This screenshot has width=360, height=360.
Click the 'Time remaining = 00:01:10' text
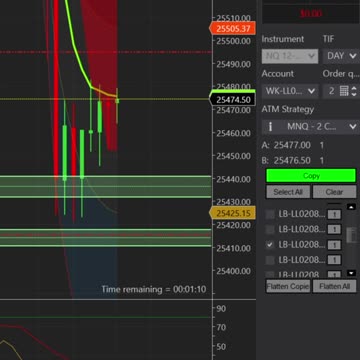coord(154,289)
